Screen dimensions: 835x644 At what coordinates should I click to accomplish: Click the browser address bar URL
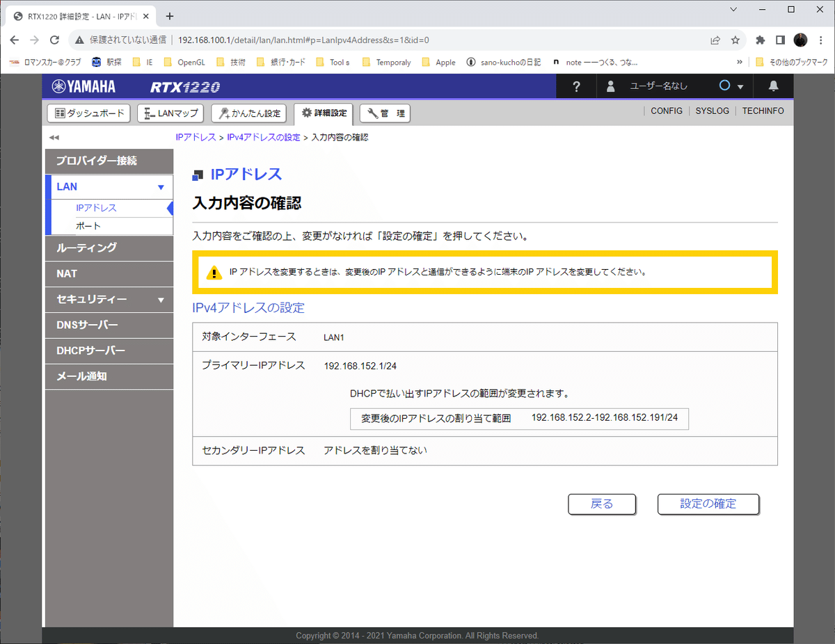(303, 40)
